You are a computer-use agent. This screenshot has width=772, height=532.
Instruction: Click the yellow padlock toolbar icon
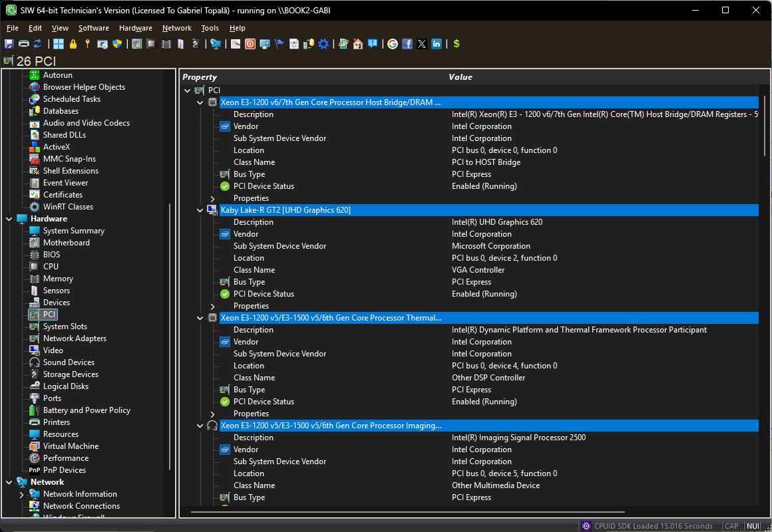click(x=73, y=44)
